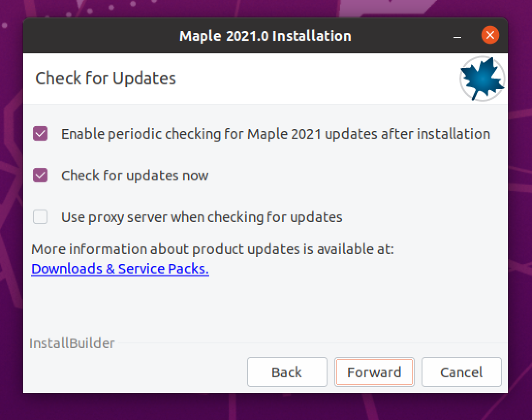
Task: Click the white header banner beside the heading
Action: click(315, 79)
